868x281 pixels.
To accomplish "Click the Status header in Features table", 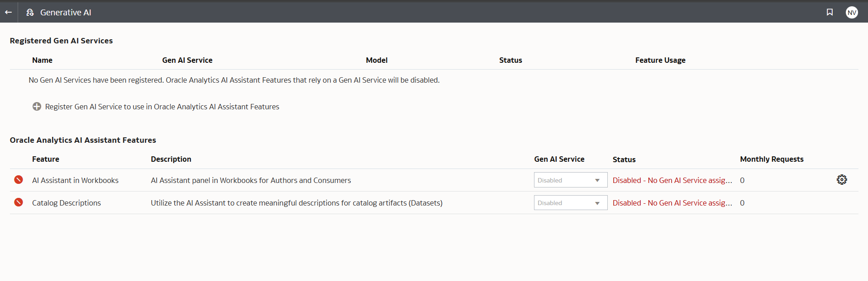I will pyautogui.click(x=624, y=159).
